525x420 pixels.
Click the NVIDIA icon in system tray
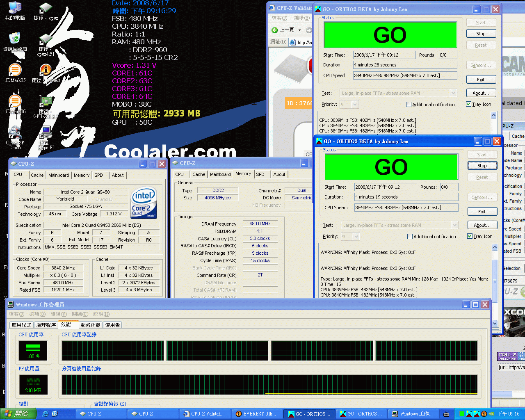point(491,414)
